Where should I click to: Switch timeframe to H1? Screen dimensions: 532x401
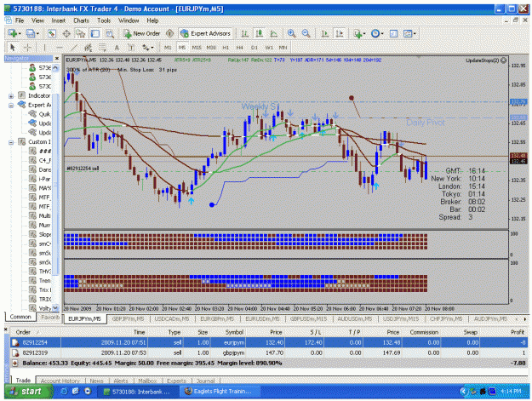pyautogui.click(x=226, y=48)
